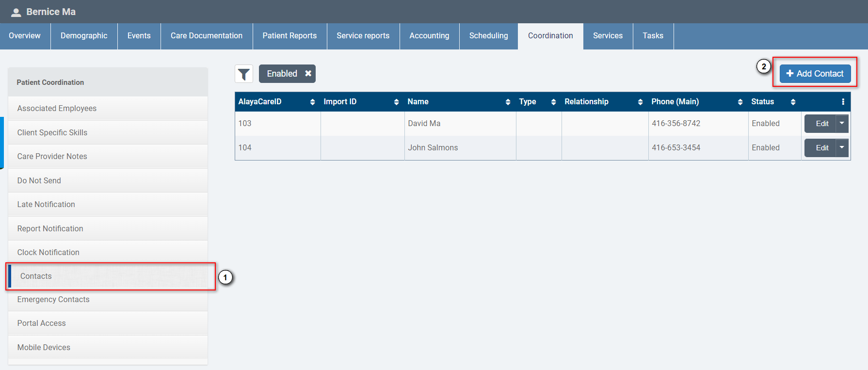The height and width of the screenshot is (370, 868).
Task: Click the Add Contact button
Action: 815,74
